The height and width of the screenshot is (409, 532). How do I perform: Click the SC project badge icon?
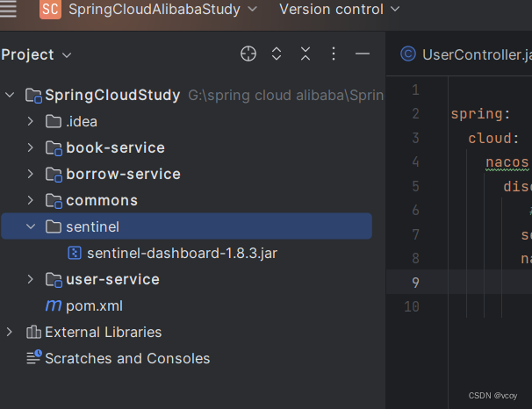pos(50,10)
